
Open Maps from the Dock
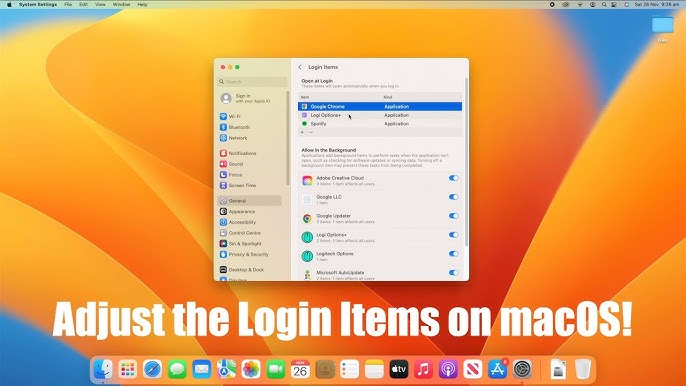[226, 369]
